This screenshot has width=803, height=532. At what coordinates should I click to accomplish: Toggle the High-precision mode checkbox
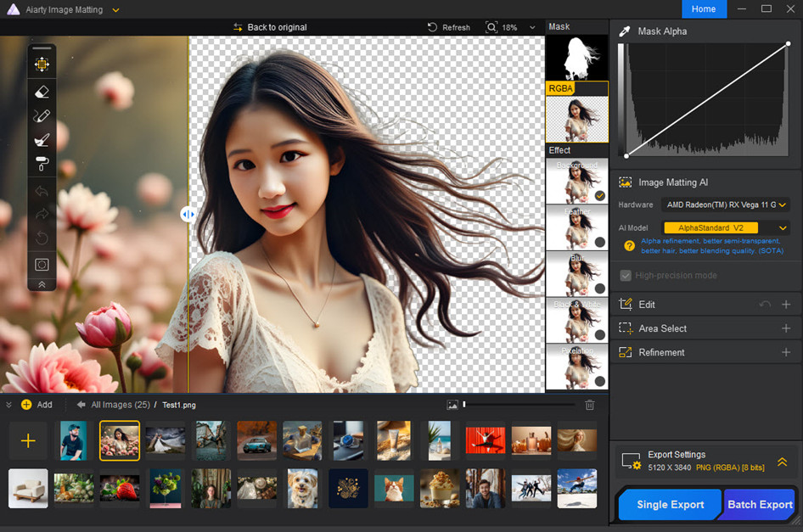pyautogui.click(x=626, y=276)
